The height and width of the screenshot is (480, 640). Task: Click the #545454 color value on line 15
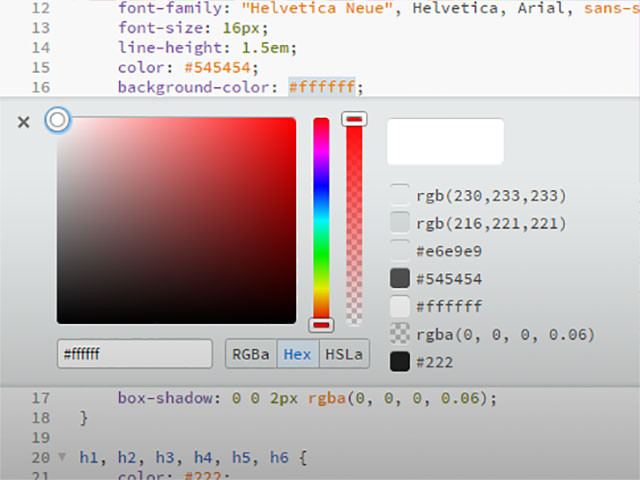pos(217,67)
